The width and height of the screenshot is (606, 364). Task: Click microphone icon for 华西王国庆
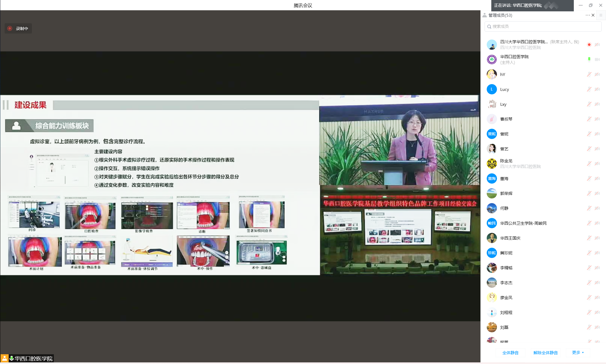[x=589, y=238]
